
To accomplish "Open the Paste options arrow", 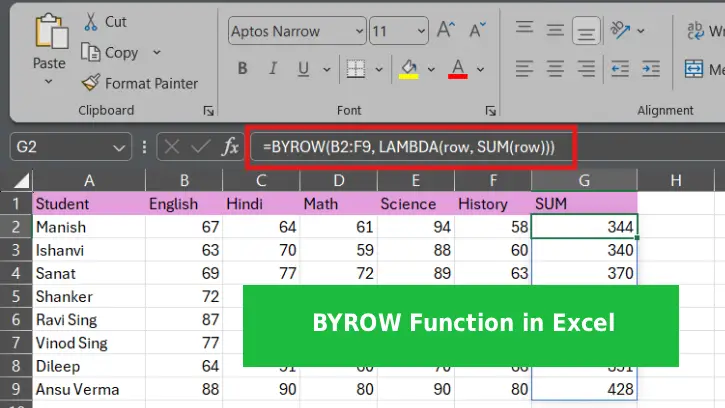I will 49,81.
